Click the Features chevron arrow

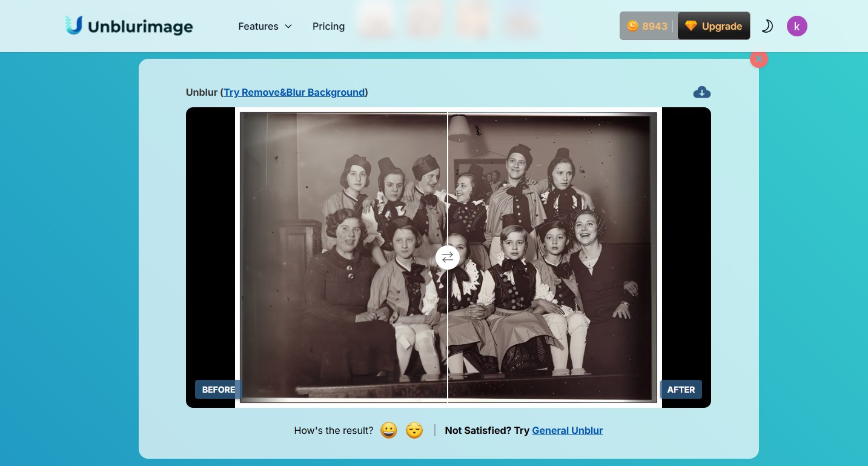pos(288,26)
